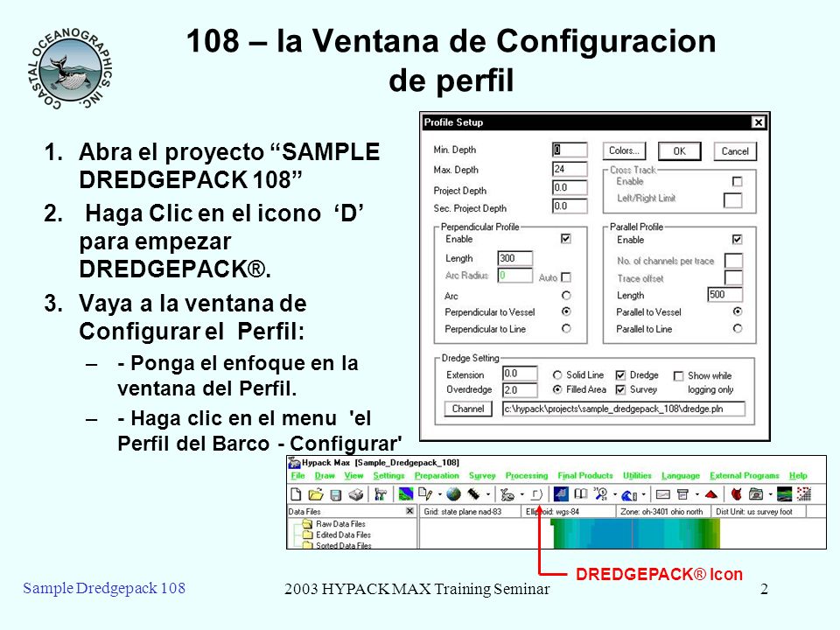Select Edited Data Files tree folder

pos(336,535)
